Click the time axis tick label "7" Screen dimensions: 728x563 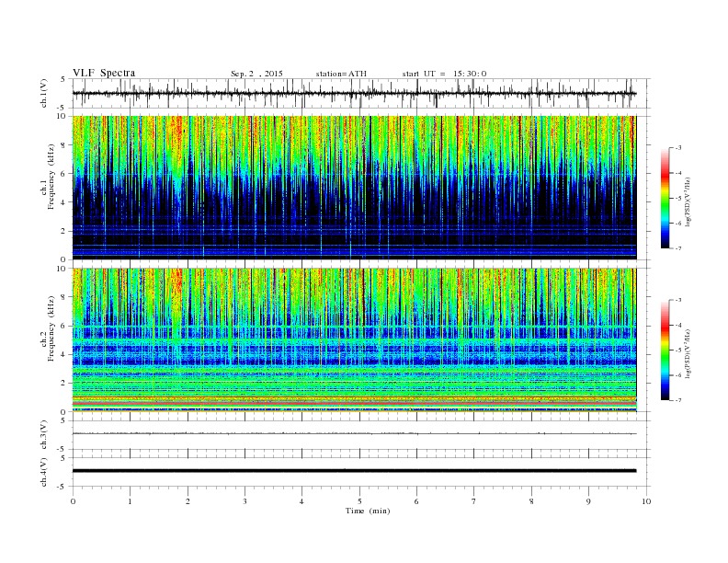click(474, 501)
